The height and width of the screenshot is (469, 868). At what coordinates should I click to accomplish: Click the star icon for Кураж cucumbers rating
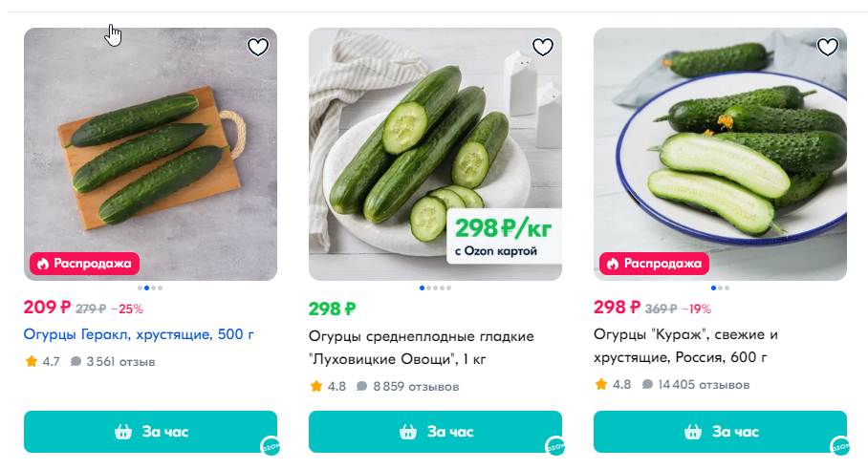point(601,385)
